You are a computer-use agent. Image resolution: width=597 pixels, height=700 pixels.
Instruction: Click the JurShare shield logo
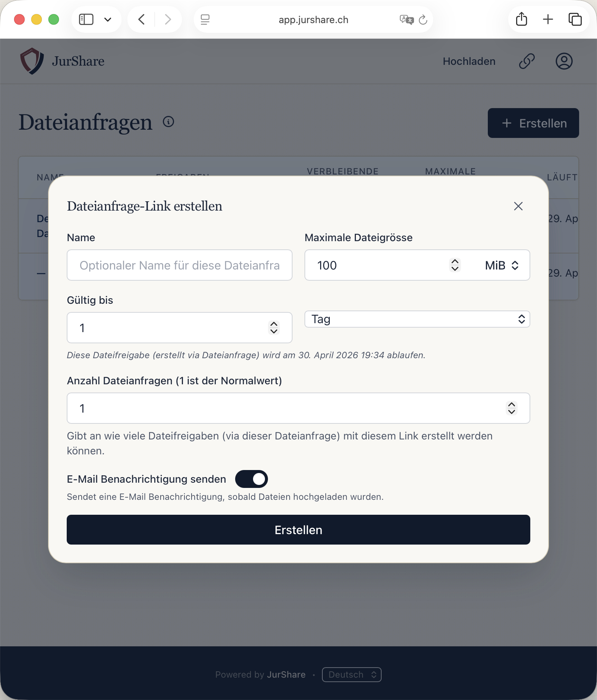click(x=32, y=61)
